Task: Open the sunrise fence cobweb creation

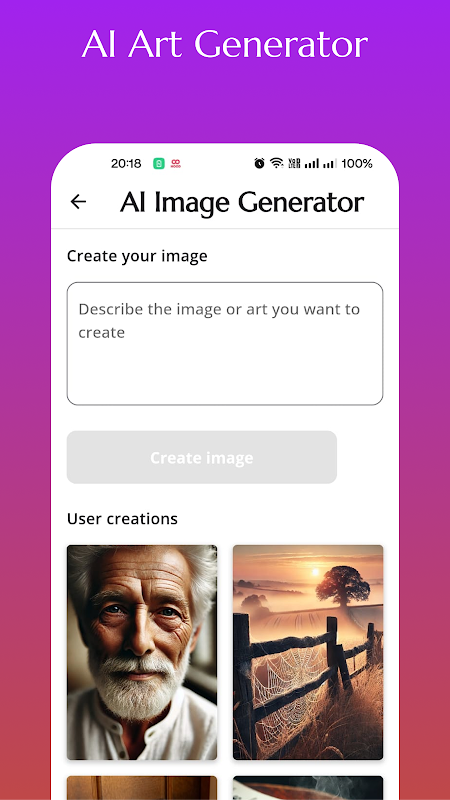Action: pyautogui.click(x=308, y=652)
